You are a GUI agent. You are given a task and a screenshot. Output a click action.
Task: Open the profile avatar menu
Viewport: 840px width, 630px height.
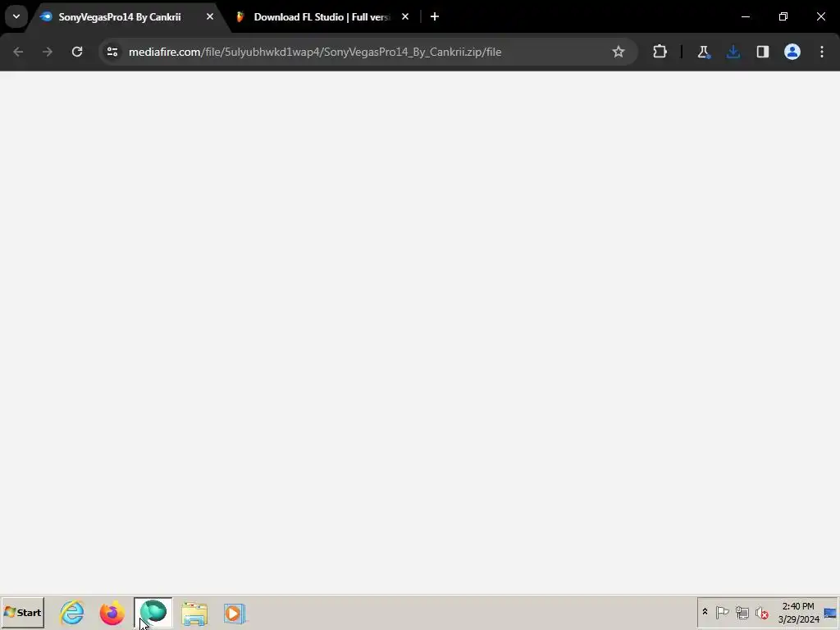click(x=792, y=52)
